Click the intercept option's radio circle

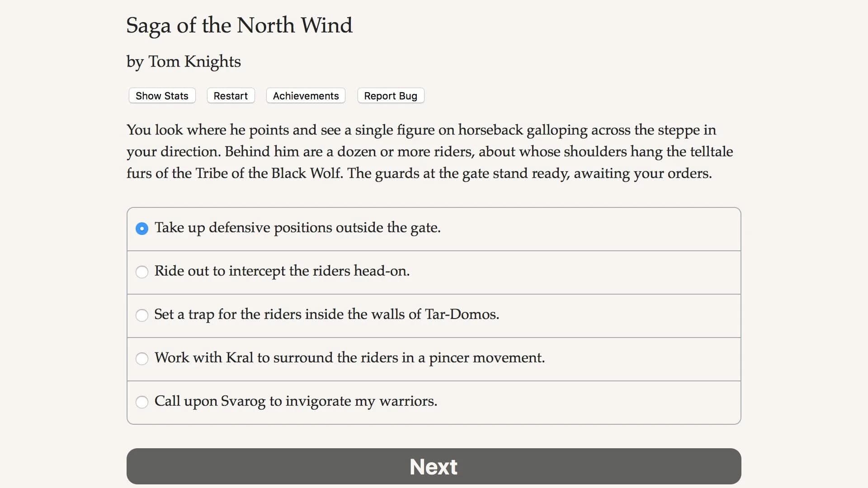142,272
